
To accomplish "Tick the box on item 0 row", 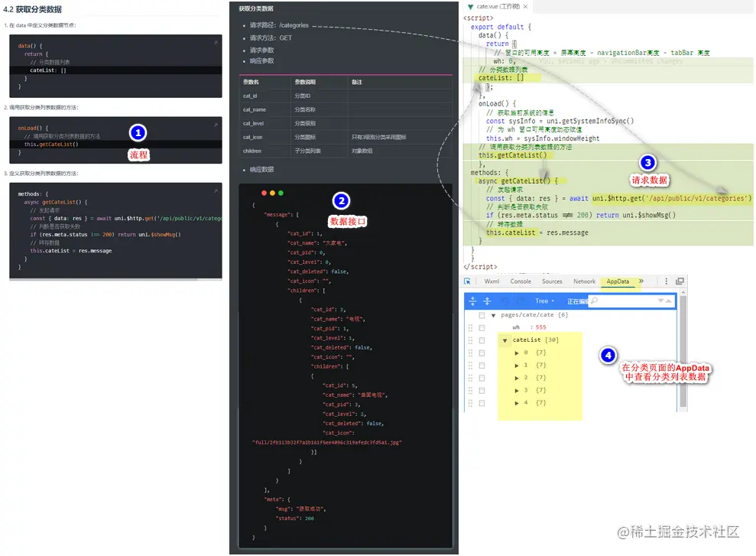I will [x=482, y=353].
